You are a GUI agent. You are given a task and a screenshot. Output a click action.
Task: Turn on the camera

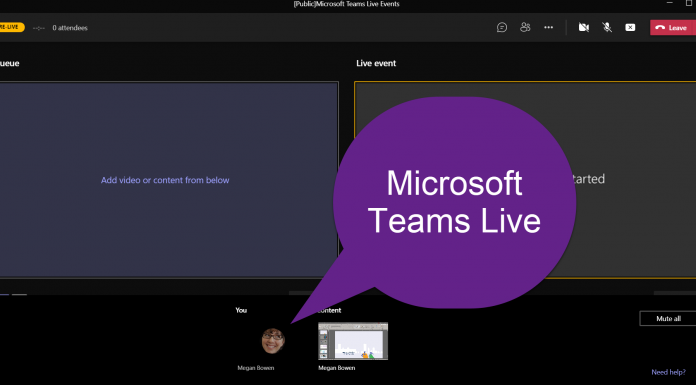584,28
